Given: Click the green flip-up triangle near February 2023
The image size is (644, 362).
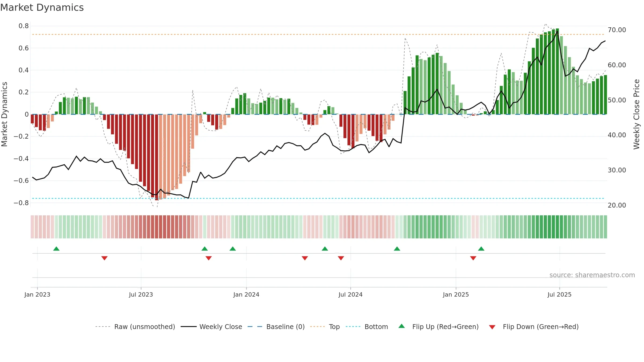Looking at the screenshot, I should point(56,249).
